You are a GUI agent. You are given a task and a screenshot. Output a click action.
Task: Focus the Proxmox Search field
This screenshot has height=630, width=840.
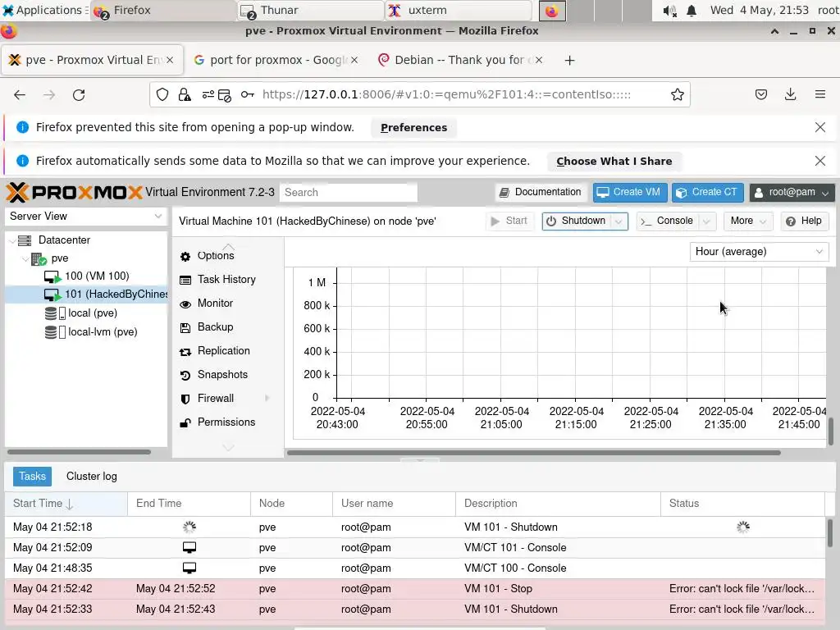[x=348, y=192]
